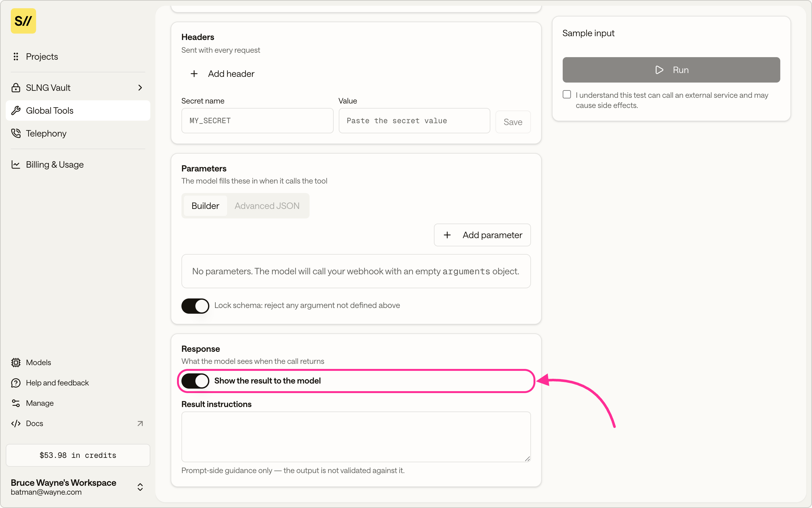Screen dimensions: 812x508
Task: Click the plus icon beside Add header
Action: point(194,74)
